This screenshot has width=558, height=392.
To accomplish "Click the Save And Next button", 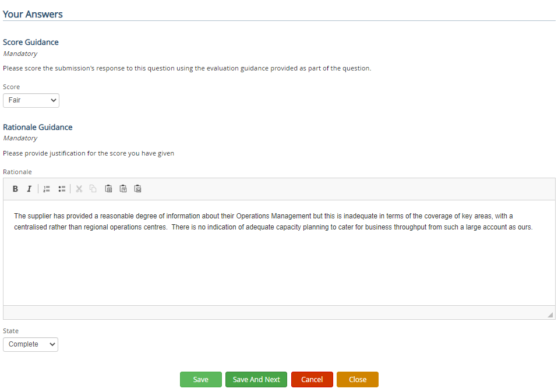I will [x=256, y=379].
